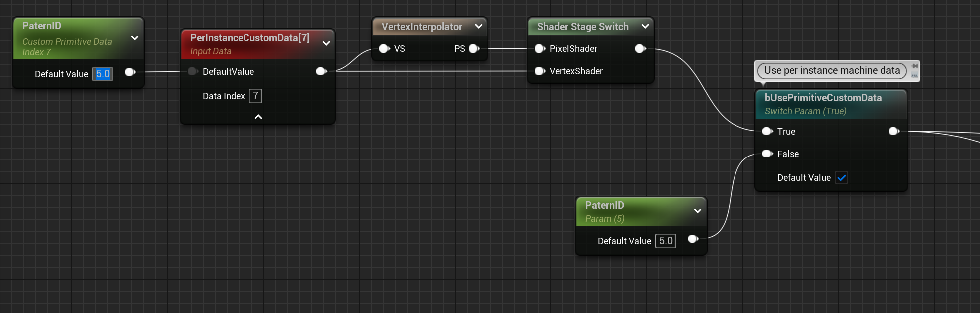Image resolution: width=980 pixels, height=313 pixels.
Task: Edit PaternID Param default value 5.0
Action: pos(666,241)
